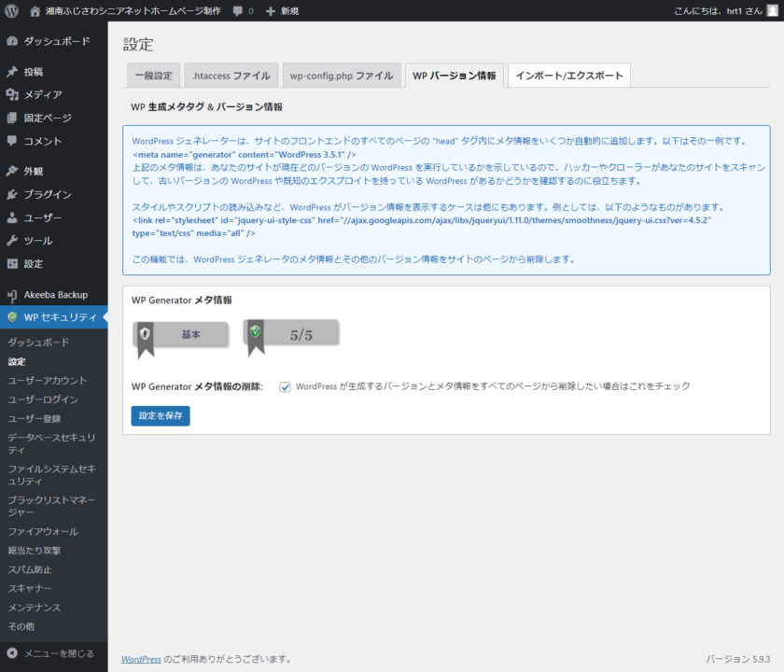Image resolution: width=784 pixels, height=672 pixels.
Task: Click the meta name="generator" example line
Action: click(x=244, y=155)
